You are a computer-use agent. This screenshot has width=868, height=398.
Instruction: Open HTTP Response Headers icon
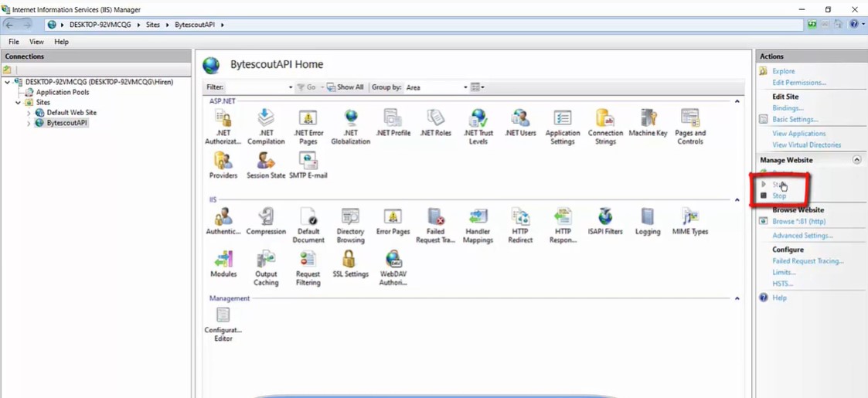(x=563, y=226)
